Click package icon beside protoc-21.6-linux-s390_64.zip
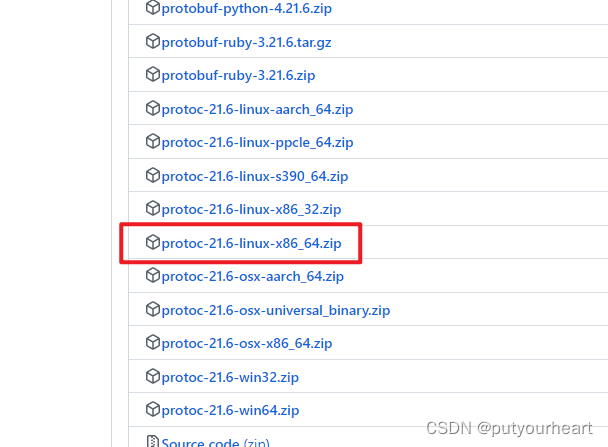 (x=153, y=175)
